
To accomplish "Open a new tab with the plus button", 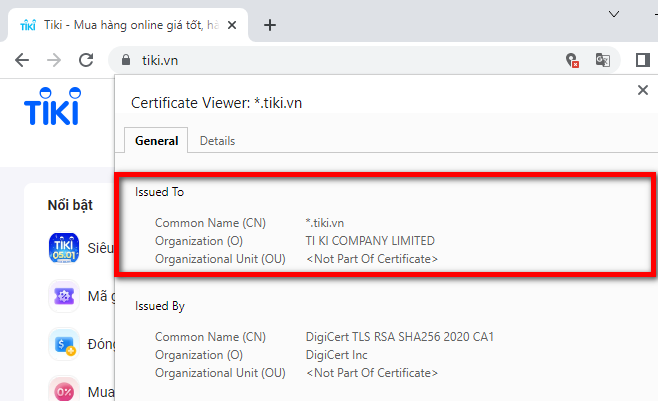I will click(270, 25).
